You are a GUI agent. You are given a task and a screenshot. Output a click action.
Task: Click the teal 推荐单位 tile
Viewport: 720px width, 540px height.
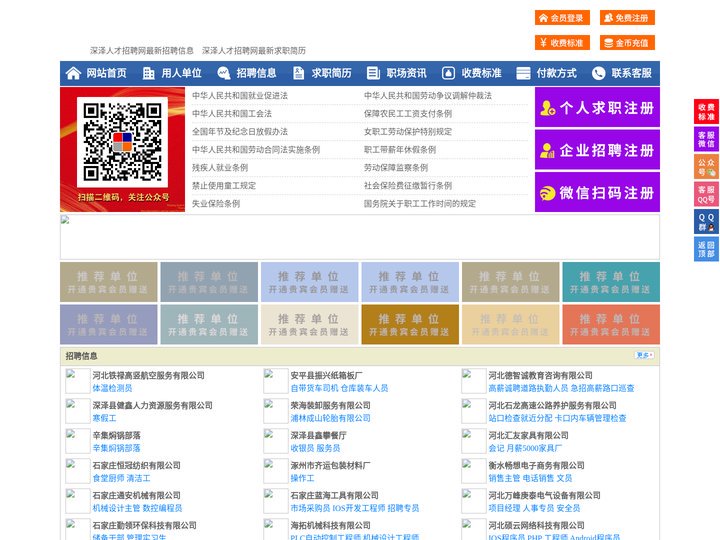coord(611,282)
